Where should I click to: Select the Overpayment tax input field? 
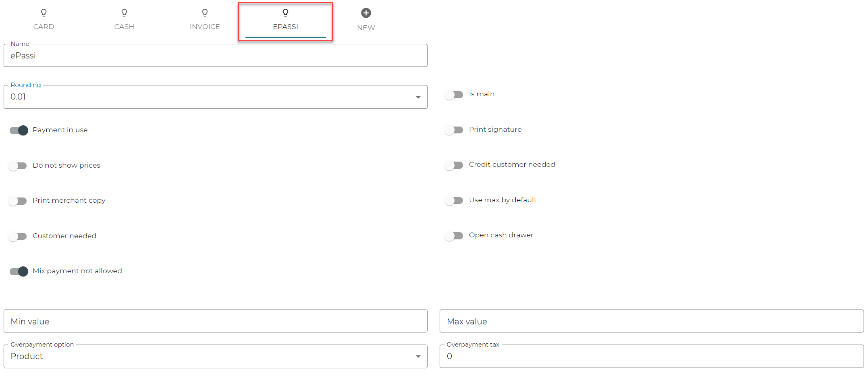[x=651, y=356]
